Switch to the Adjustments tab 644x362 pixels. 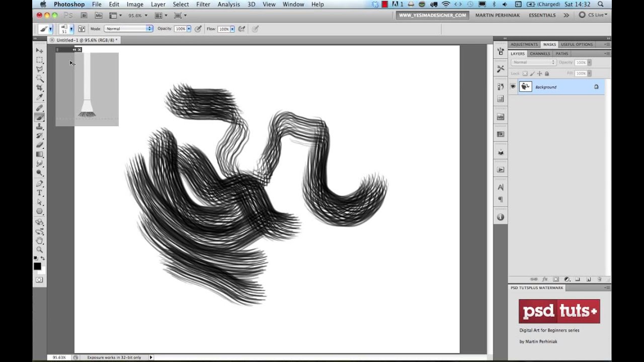[524, 44]
